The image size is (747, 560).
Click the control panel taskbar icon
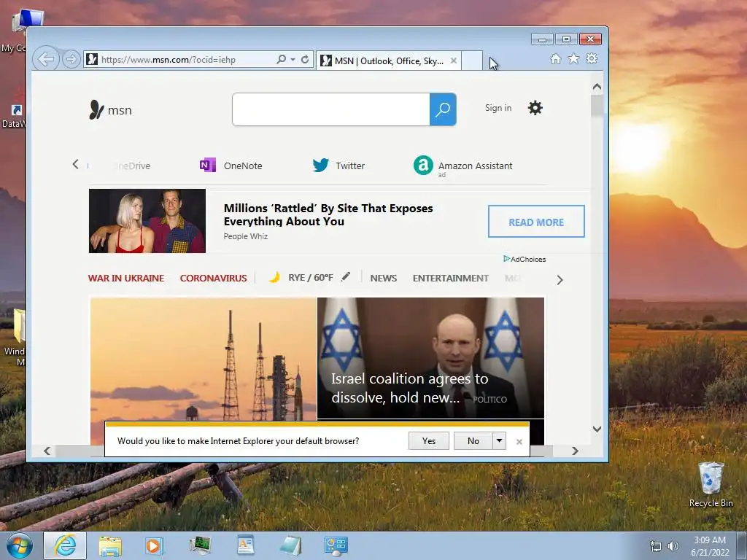[336, 546]
